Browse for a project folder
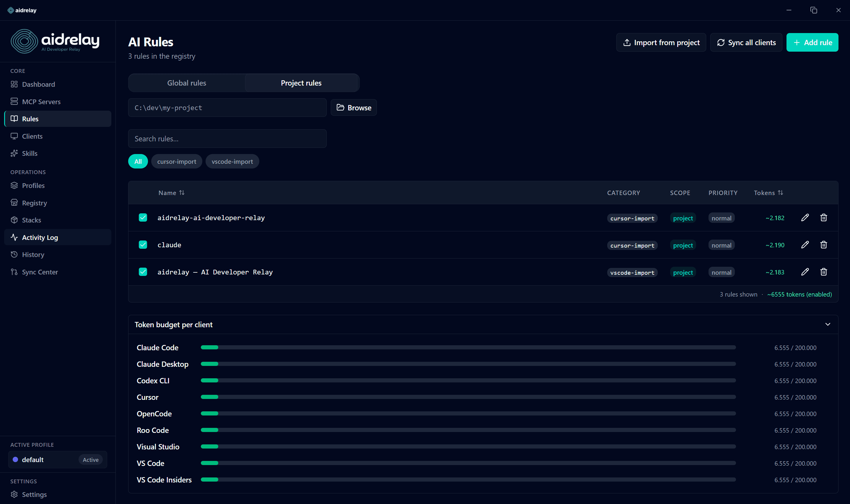The width and height of the screenshot is (850, 504). click(x=354, y=108)
